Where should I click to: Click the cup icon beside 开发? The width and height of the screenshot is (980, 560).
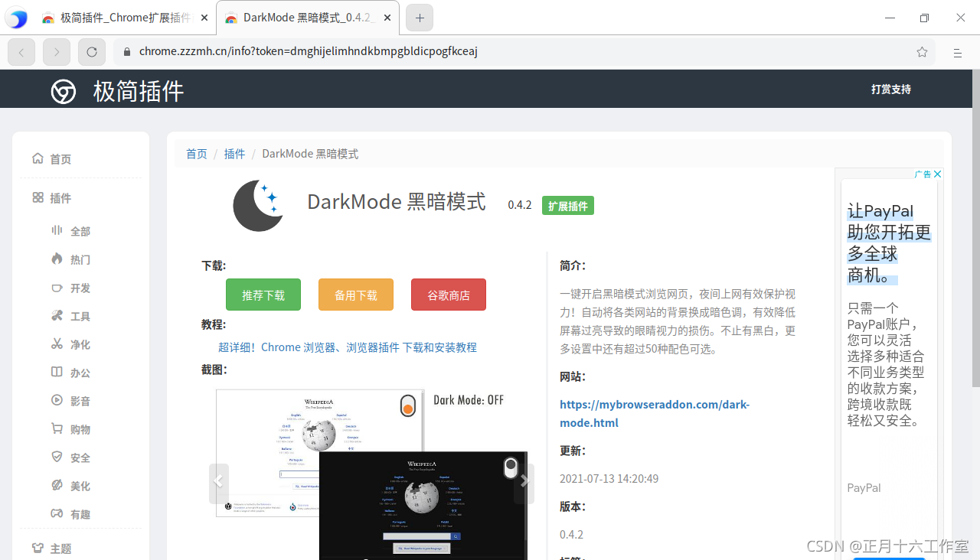(57, 287)
